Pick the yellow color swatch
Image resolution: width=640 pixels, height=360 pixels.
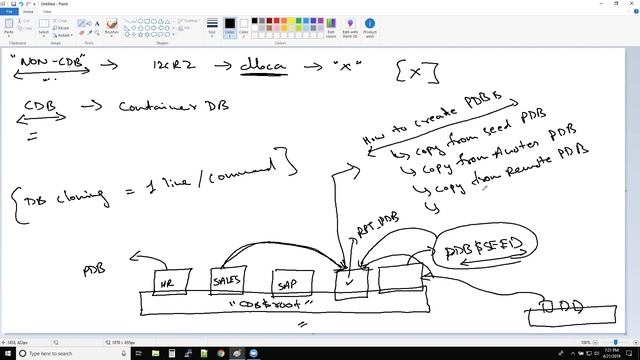[291, 21]
